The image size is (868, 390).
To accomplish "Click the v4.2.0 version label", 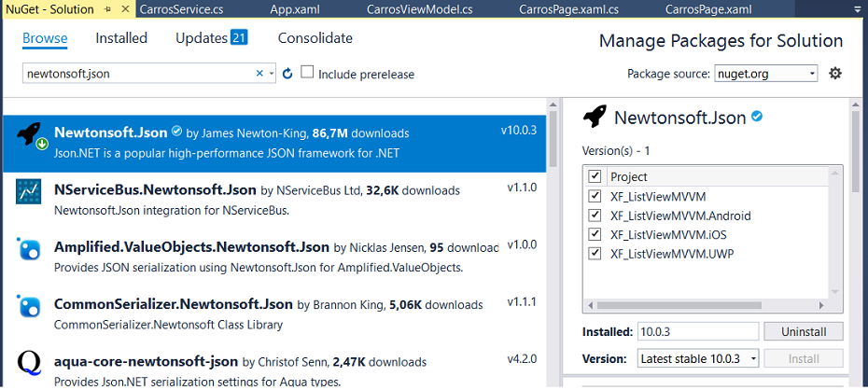I will pos(522,359).
